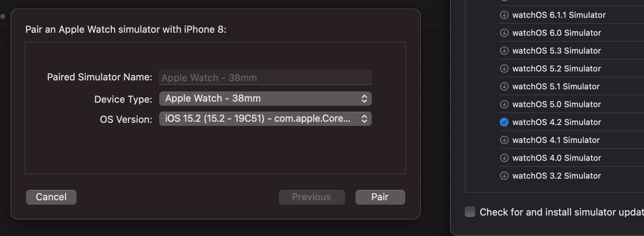Download the watchOS 4.1 Simulator
This screenshot has height=236, width=644.
[504, 140]
